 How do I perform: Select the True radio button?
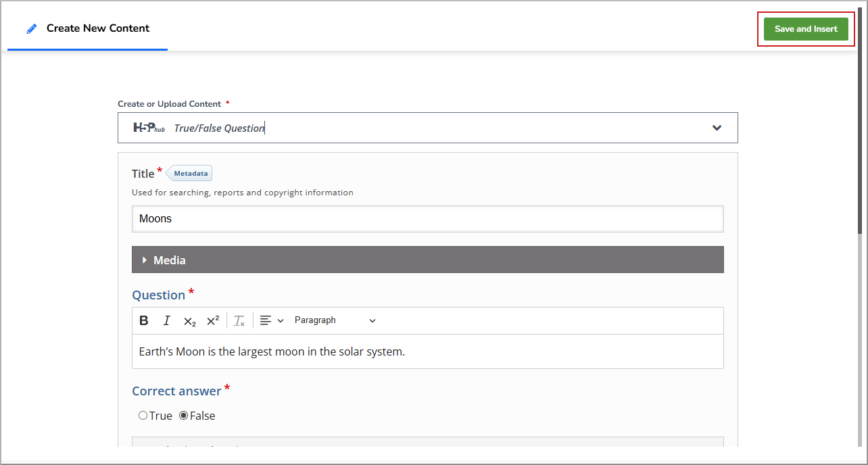point(143,415)
